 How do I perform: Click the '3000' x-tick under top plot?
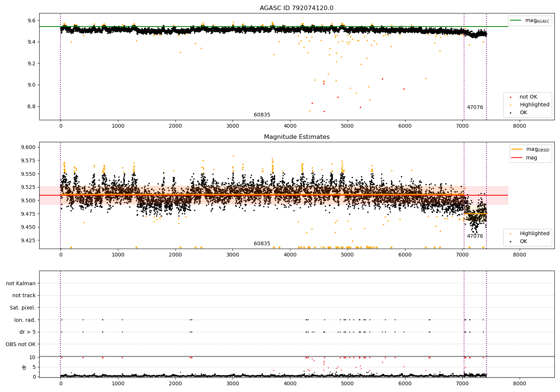point(233,126)
